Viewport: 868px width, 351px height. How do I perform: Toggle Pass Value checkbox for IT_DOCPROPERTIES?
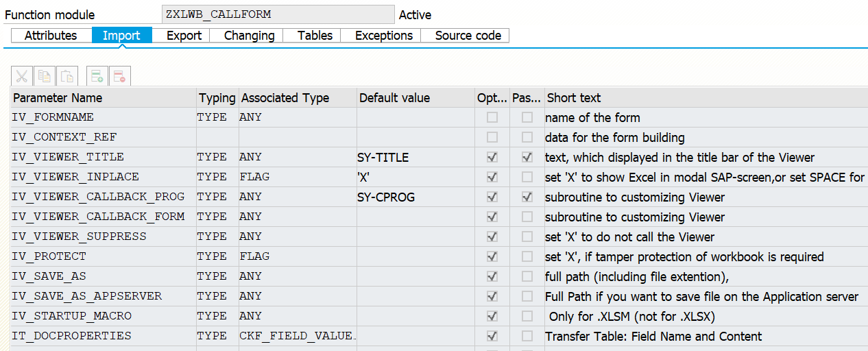click(527, 336)
